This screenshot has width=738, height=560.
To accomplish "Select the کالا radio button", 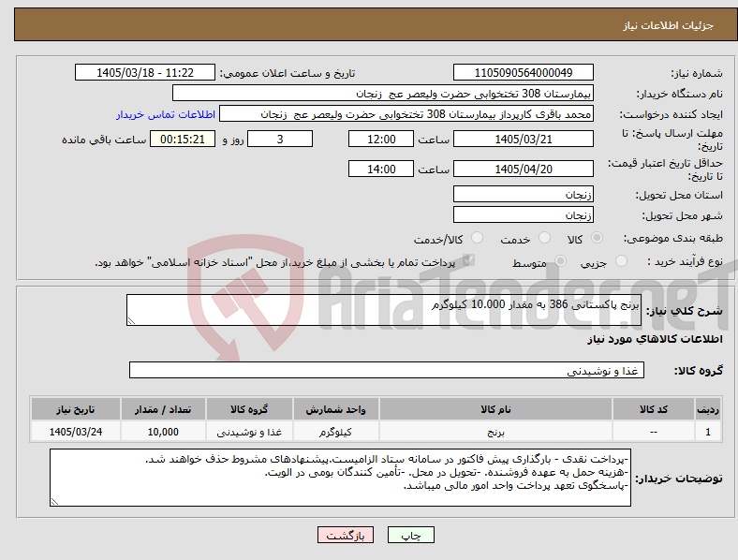I will pos(597,238).
